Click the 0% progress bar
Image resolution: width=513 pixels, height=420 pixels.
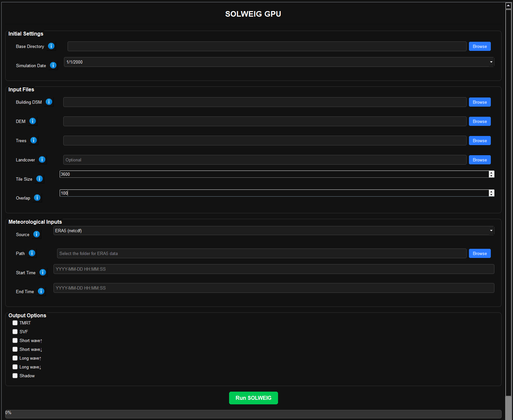253,414
